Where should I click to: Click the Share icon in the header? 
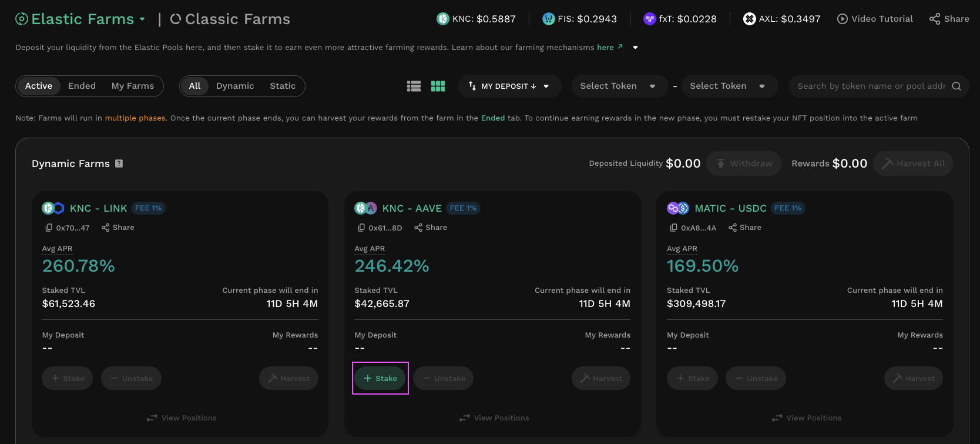pos(935,19)
